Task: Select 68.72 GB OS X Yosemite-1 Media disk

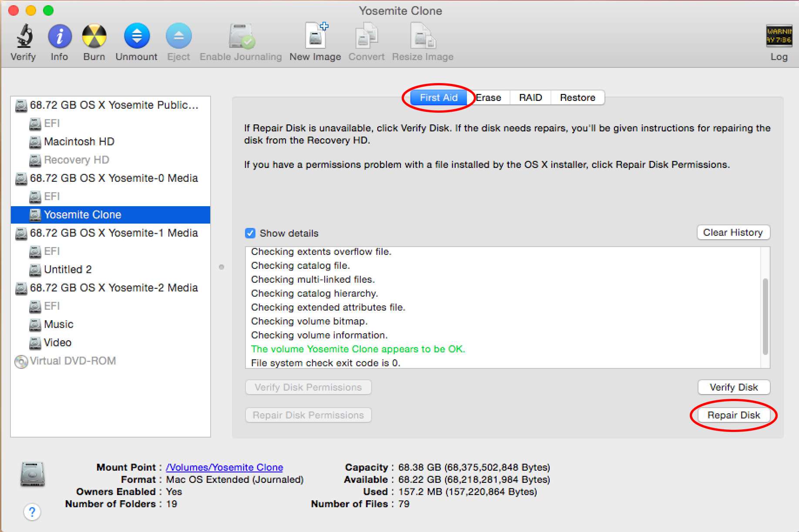Action: pos(111,233)
